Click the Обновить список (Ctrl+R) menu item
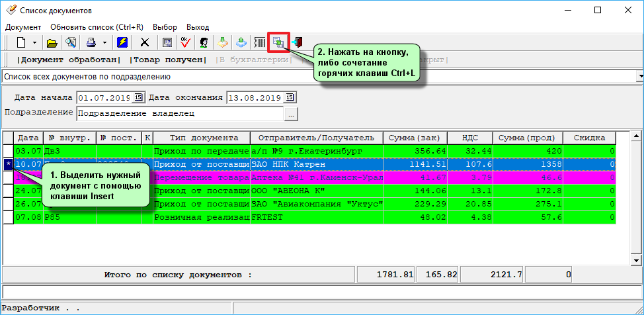644x315 pixels. point(97,27)
